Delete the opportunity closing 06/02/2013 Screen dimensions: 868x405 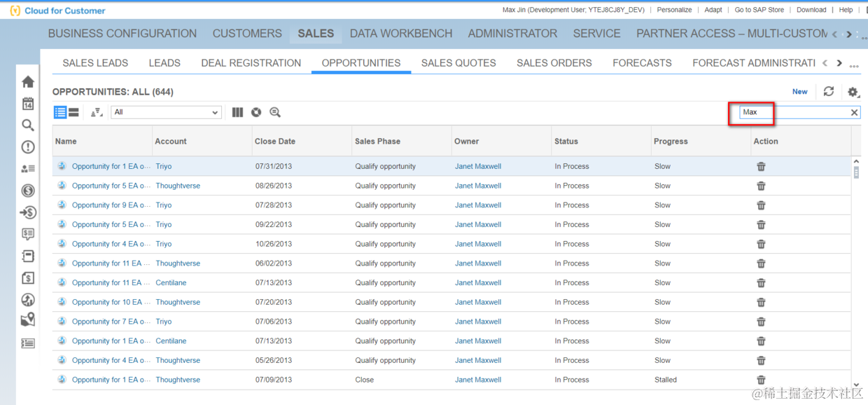pyautogui.click(x=761, y=263)
